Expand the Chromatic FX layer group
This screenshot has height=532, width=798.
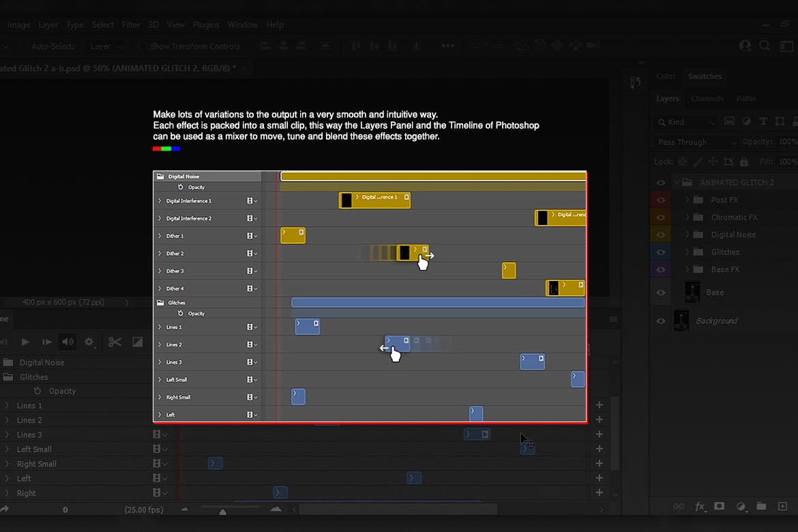pyautogui.click(x=687, y=218)
